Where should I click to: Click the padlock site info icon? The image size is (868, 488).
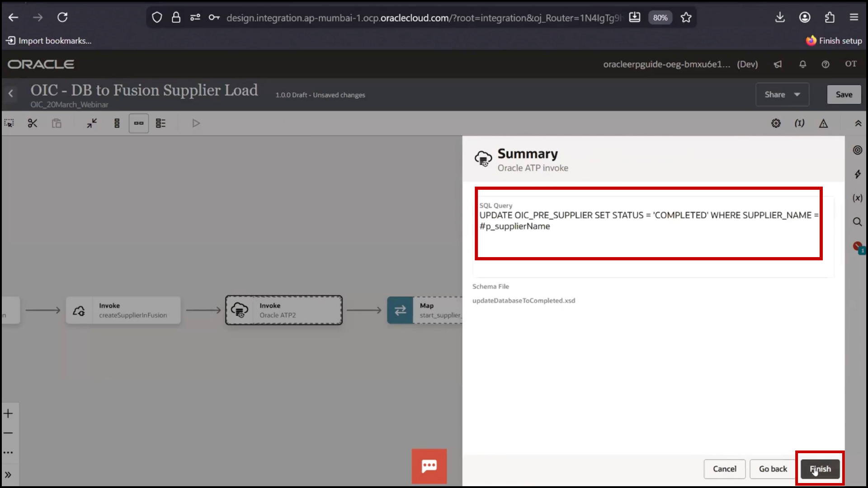pos(176,18)
